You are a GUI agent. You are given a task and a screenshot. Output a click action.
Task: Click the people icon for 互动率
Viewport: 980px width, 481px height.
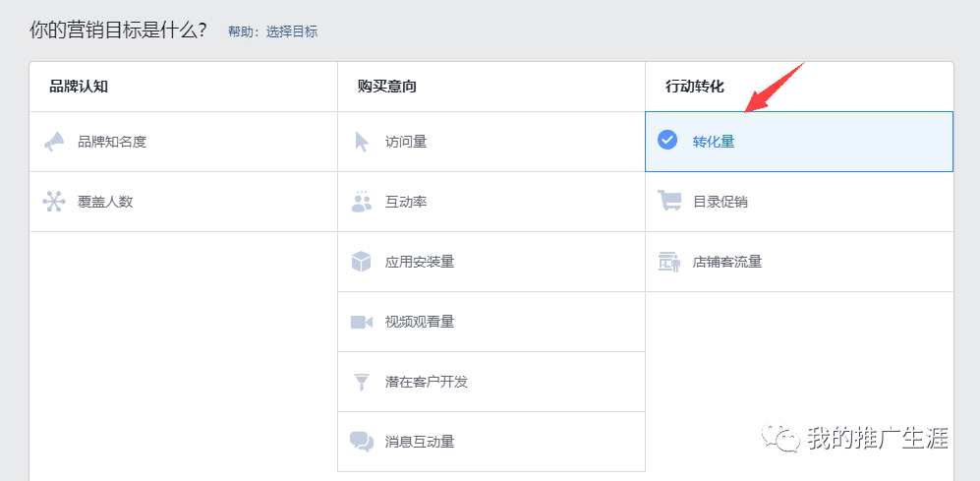[362, 202]
